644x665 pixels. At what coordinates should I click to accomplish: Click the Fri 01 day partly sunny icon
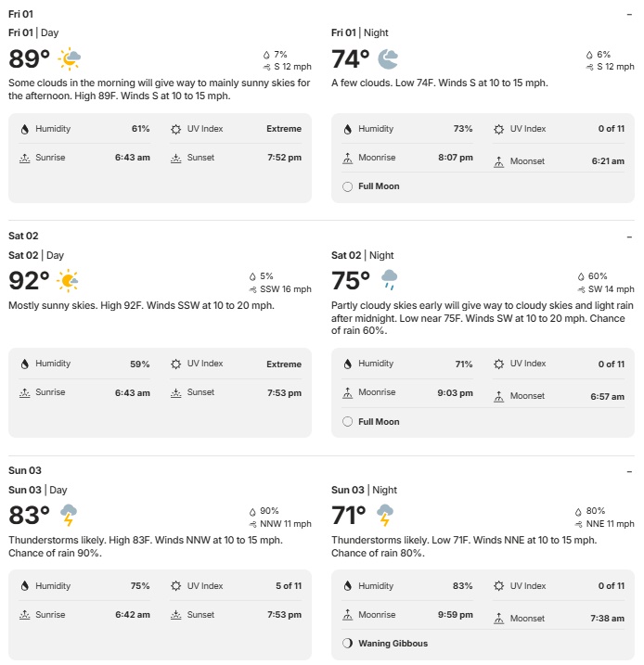pos(70,59)
